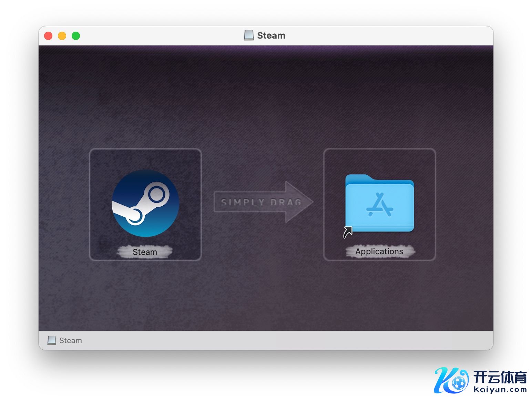The height and width of the screenshot is (401, 532).
Task: Click the Kaiyun soccer ball logo
Action: coord(458,383)
